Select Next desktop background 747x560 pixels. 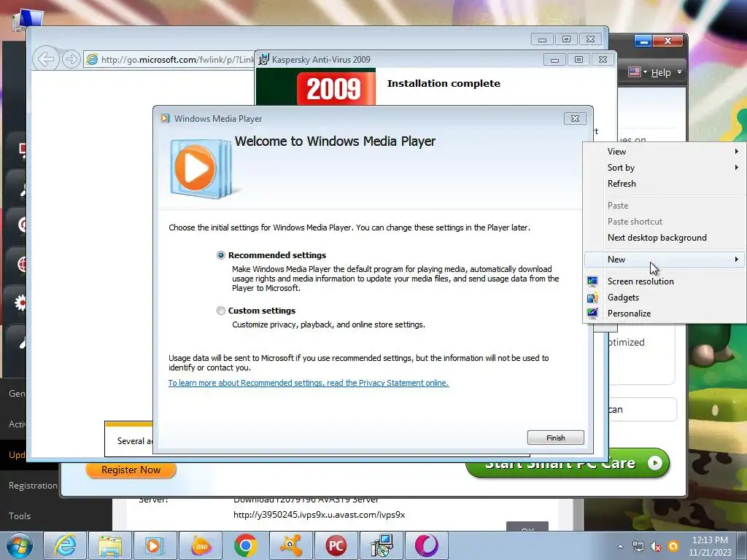pos(665,238)
